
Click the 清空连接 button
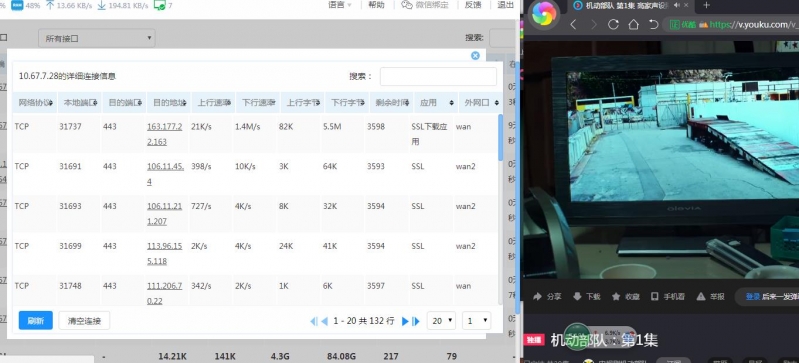pyautogui.click(x=84, y=321)
